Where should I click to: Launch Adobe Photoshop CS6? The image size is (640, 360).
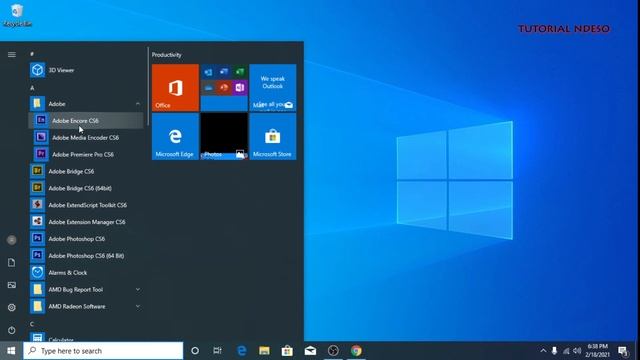click(86, 239)
